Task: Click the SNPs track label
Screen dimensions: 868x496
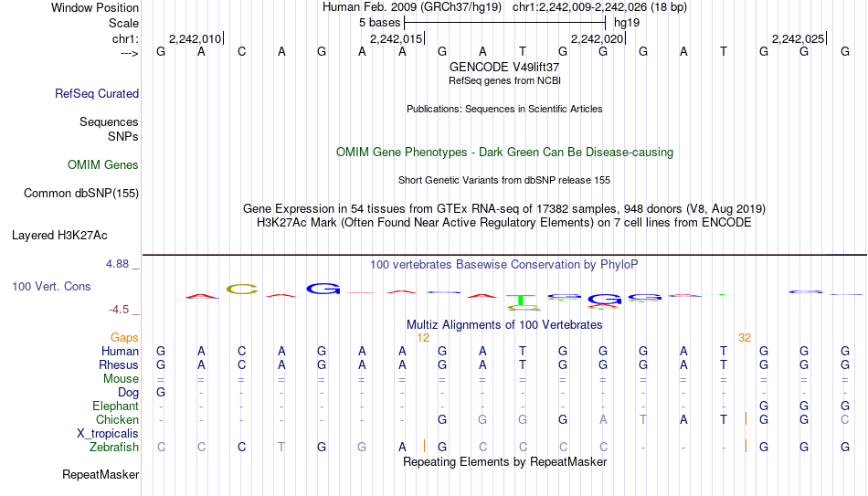Action: 123,136
